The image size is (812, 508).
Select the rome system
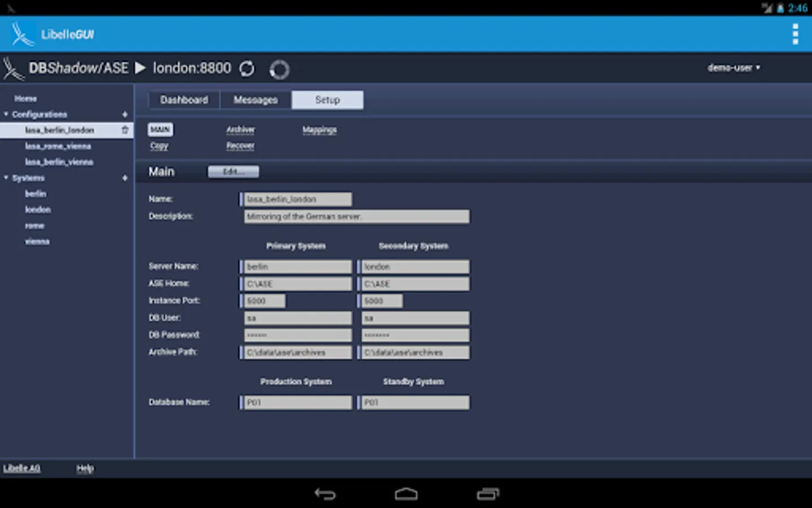[x=34, y=226]
